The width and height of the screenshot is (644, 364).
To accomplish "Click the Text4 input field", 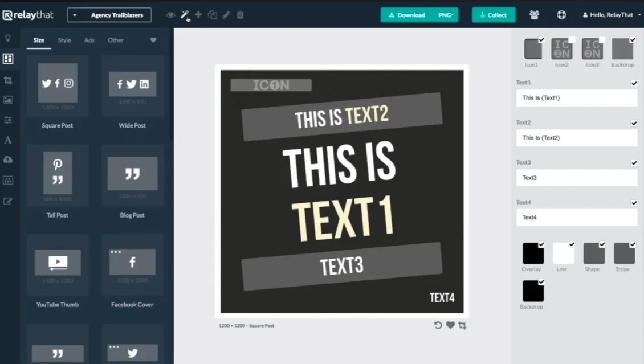I will (577, 218).
